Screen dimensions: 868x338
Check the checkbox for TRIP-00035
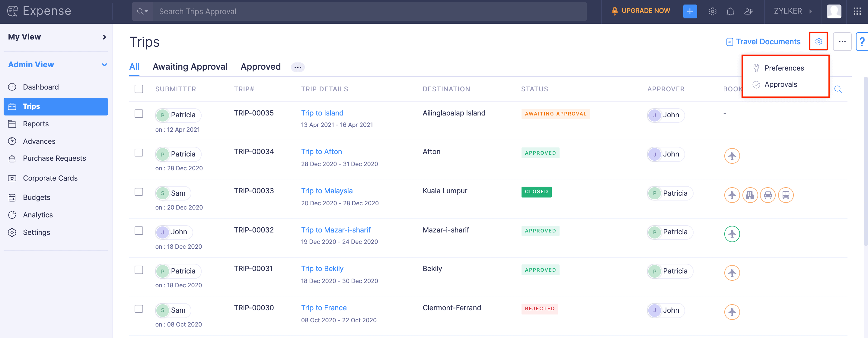point(139,113)
